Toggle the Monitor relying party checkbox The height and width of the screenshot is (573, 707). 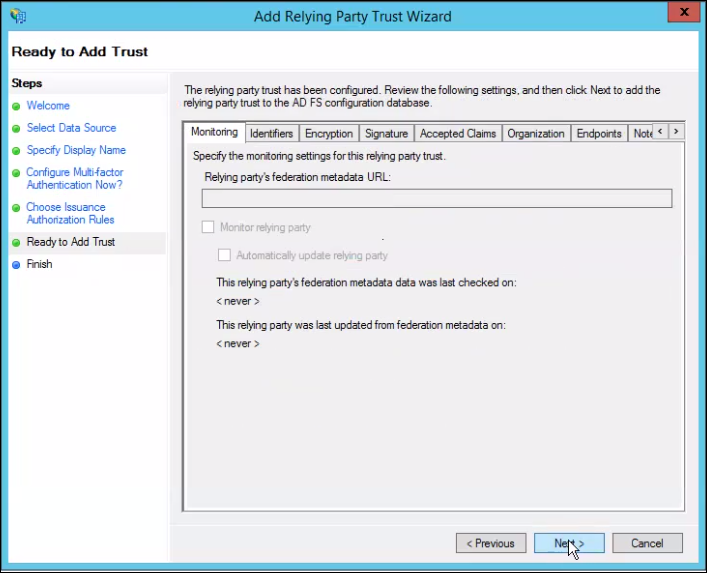point(208,227)
